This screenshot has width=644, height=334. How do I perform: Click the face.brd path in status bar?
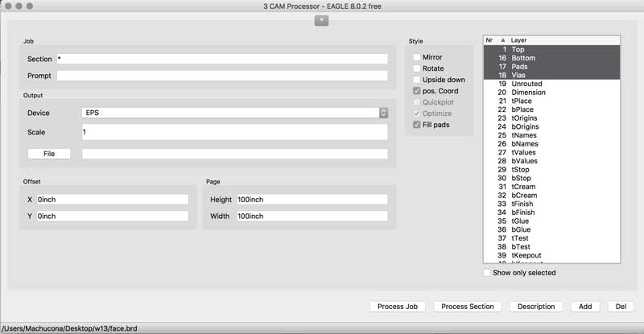coord(70,328)
